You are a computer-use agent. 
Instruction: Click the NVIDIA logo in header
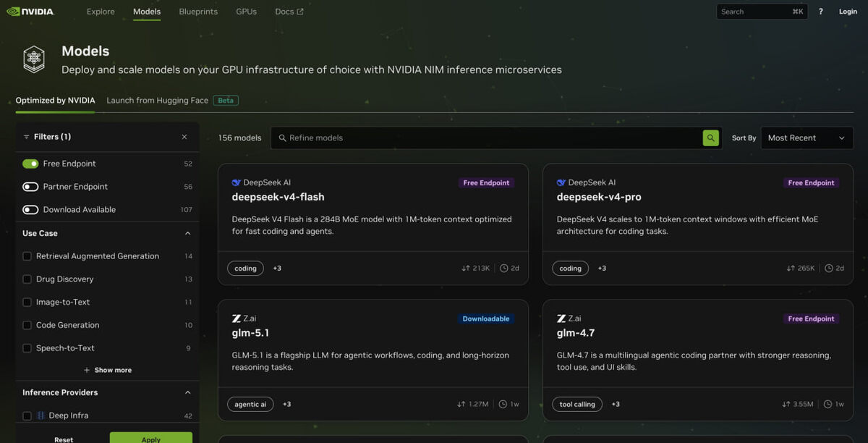click(30, 12)
